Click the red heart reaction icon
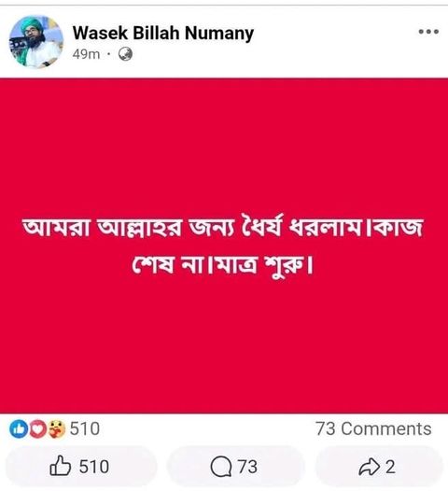448x491 pixels. click(37, 428)
